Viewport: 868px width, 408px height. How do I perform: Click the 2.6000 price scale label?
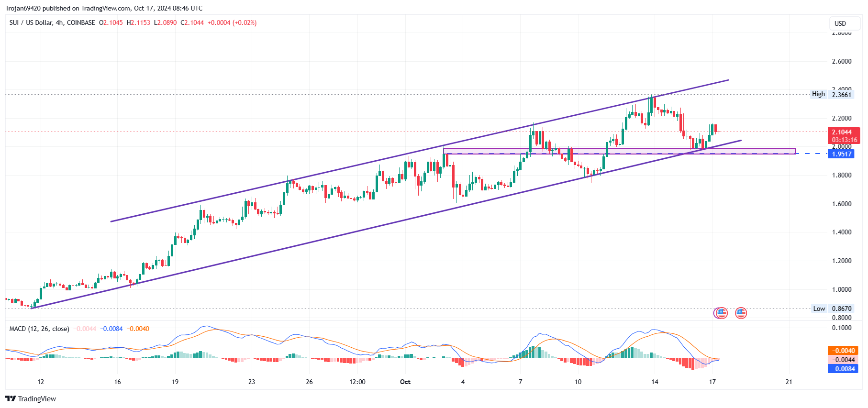pyautogui.click(x=841, y=61)
